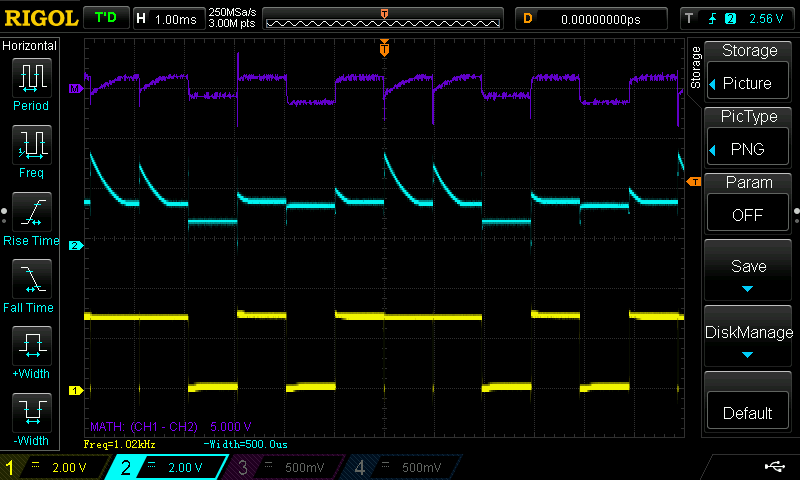Pick the -Width measurement icon

(31, 417)
